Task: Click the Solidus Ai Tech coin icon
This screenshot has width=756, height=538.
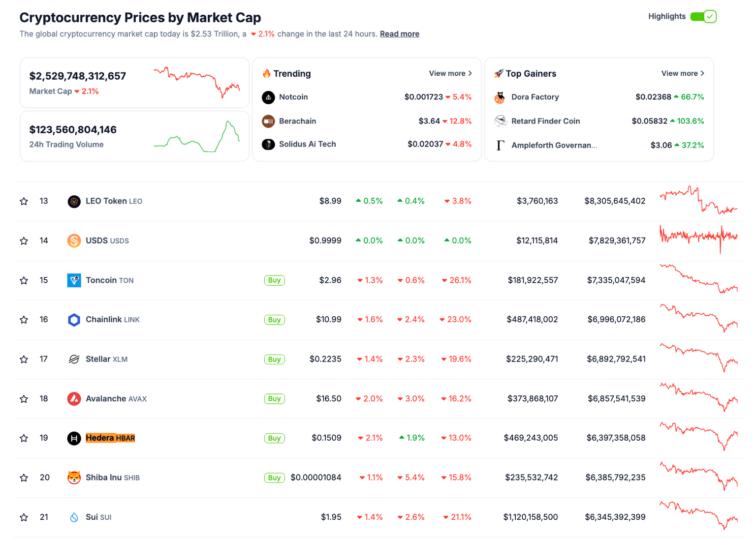Action: [x=268, y=144]
